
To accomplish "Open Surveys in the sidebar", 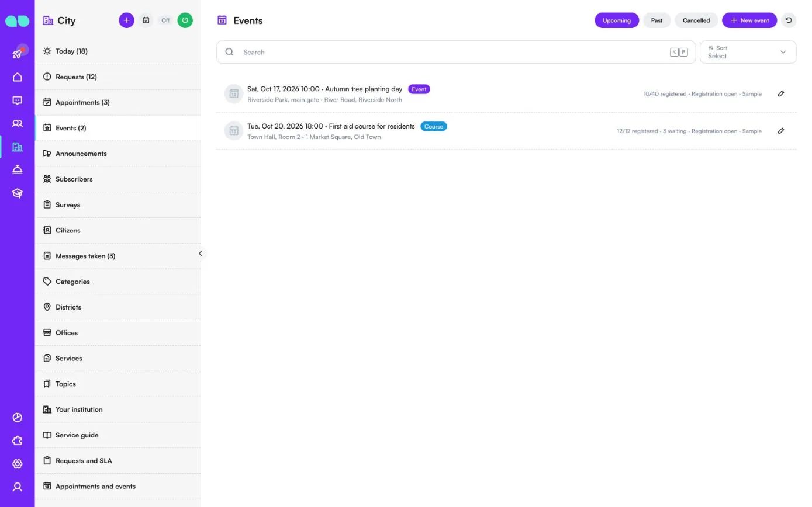I will pyautogui.click(x=118, y=205).
